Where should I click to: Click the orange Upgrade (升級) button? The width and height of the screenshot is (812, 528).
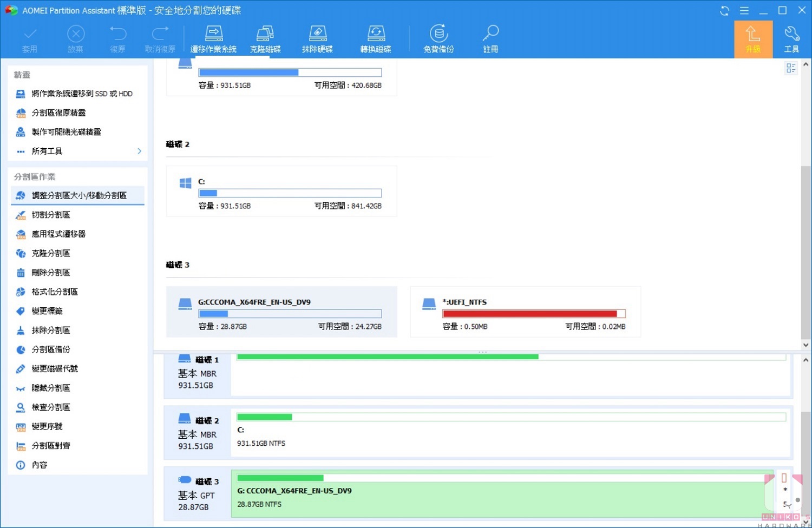pos(753,39)
